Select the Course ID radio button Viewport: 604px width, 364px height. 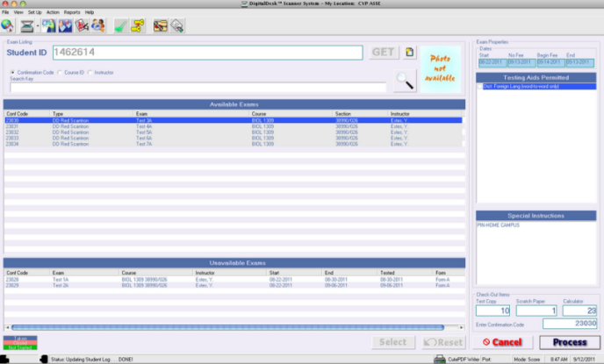click(x=60, y=72)
